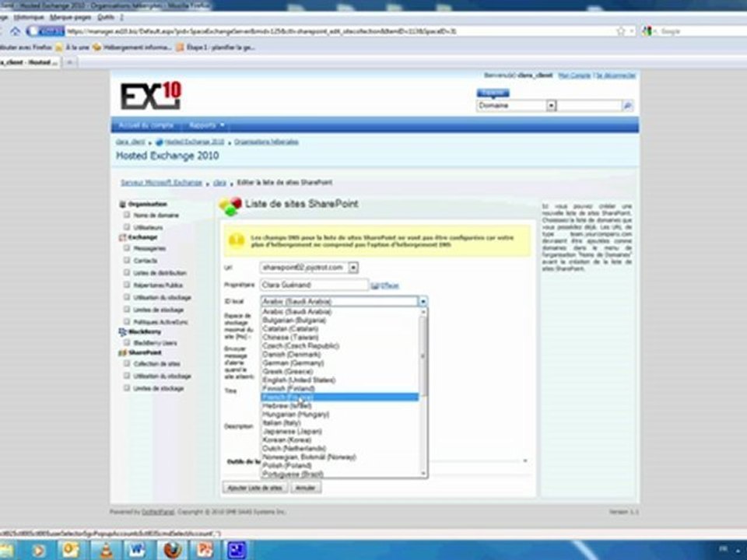Open the Url domain dropdown
The image size is (747, 560).
coord(353,268)
